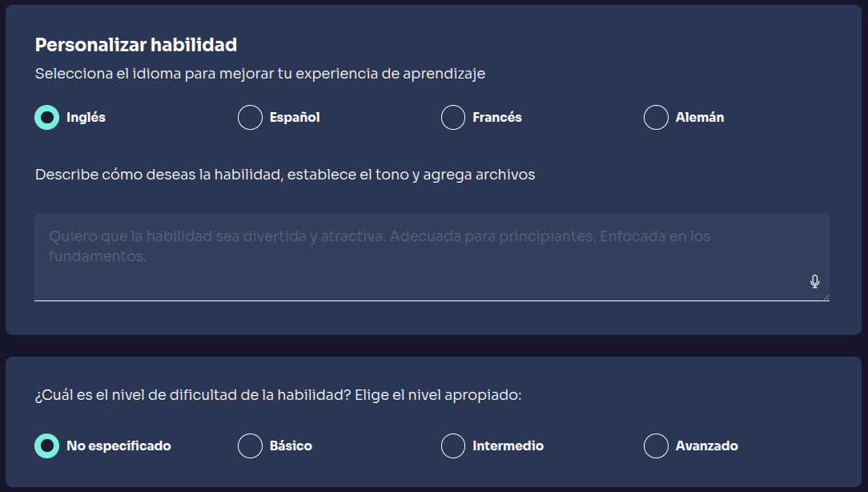Viewport: 868px width, 492px height.
Task: Click the 'Inglés' label text
Action: (86, 118)
